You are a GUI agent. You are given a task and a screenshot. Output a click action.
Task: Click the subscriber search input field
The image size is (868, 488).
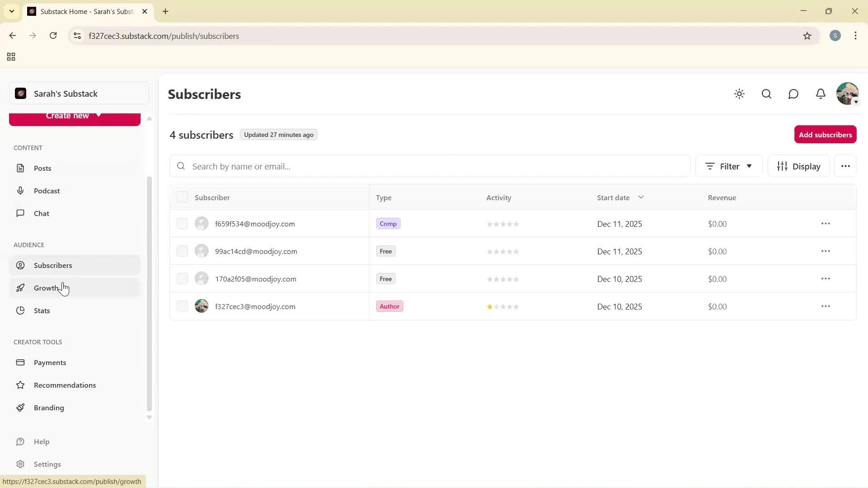(429, 166)
